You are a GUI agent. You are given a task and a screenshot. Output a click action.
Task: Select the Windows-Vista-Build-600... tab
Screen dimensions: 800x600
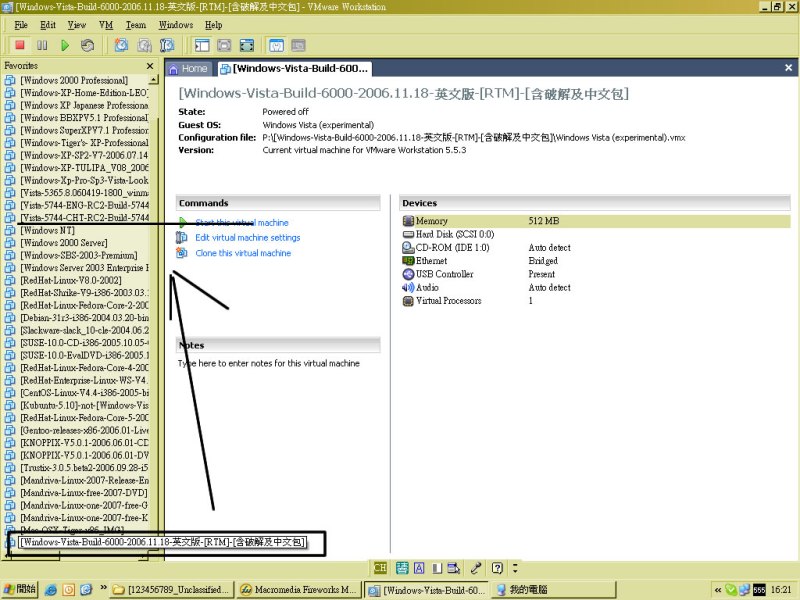click(x=294, y=68)
